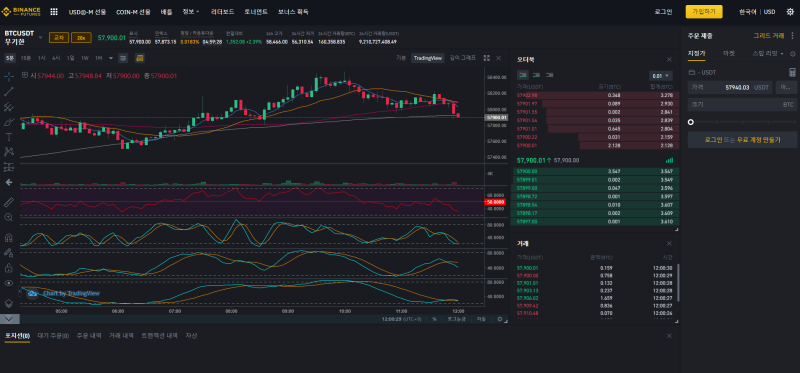Select the patterns drawing tool

click(x=9, y=152)
